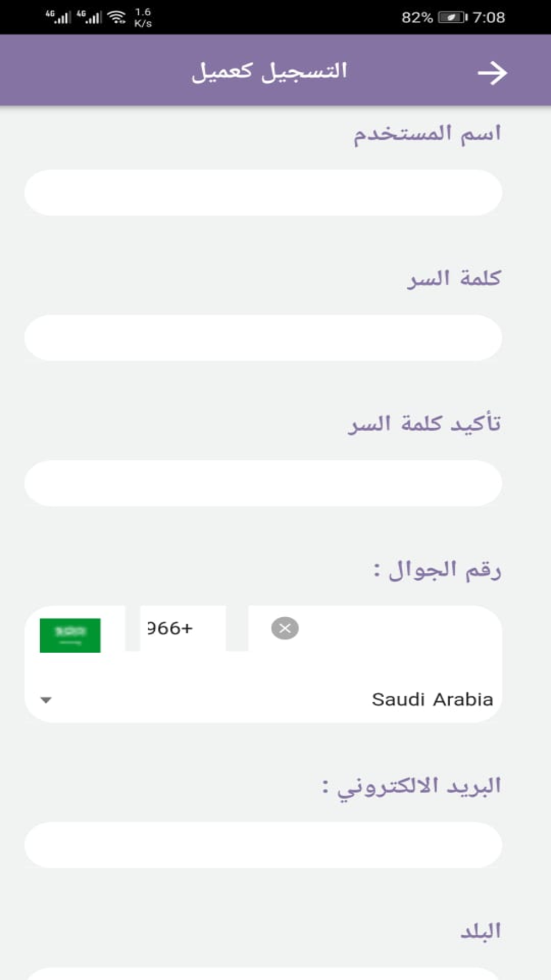Open the Saudi Arabia country dropdown arrow
This screenshot has height=980, width=551.
pos(46,700)
